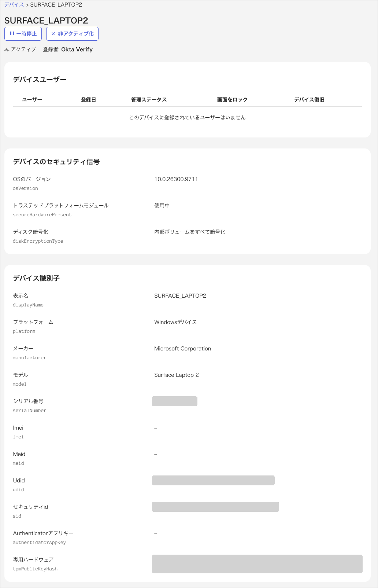Click the 非アクティブ化 button
378x588 pixels.
[x=72, y=34]
